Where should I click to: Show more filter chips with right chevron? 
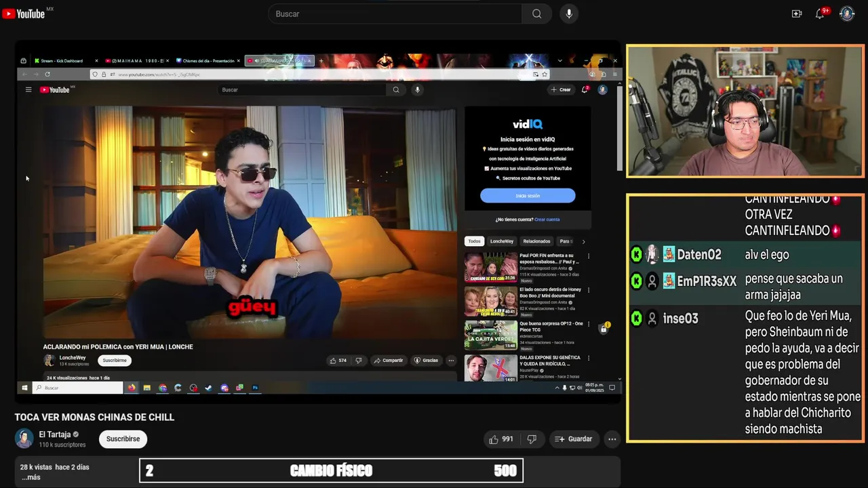(x=583, y=241)
